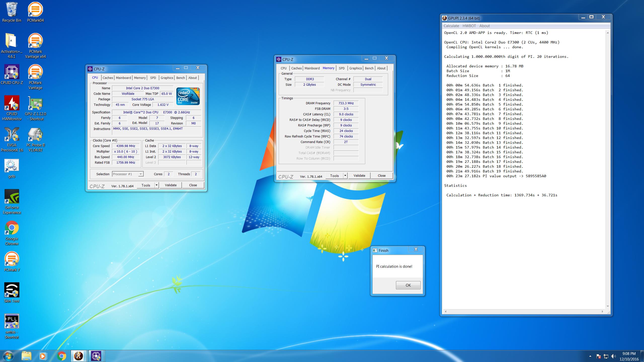
Task: Click Validate in left CPU-Z window
Action: click(171, 185)
